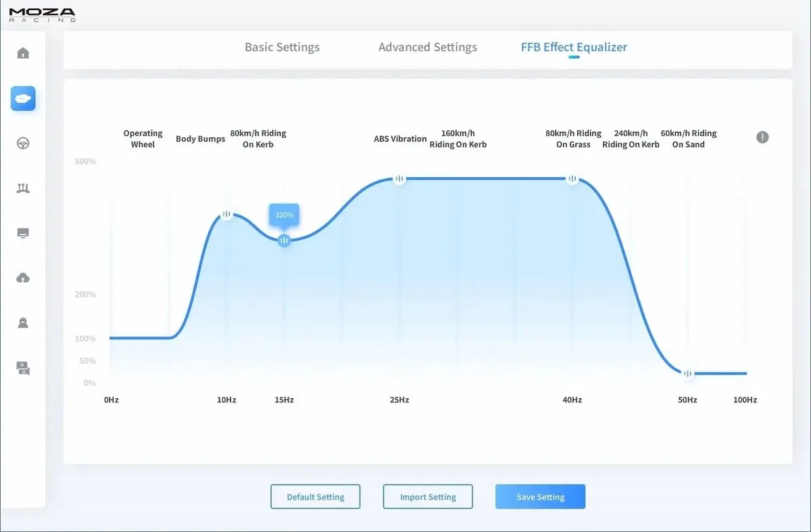Click the 200% axis label

tap(86, 295)
